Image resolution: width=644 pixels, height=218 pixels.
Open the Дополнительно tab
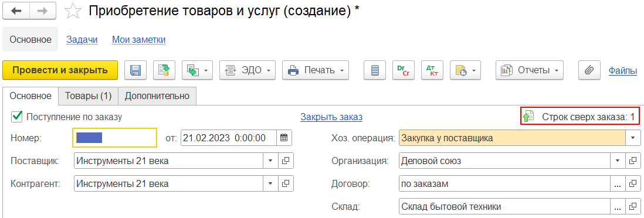157,96
